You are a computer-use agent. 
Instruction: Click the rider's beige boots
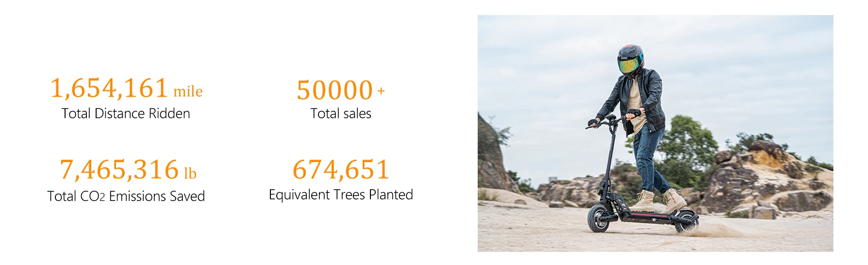tap(660, 200)
